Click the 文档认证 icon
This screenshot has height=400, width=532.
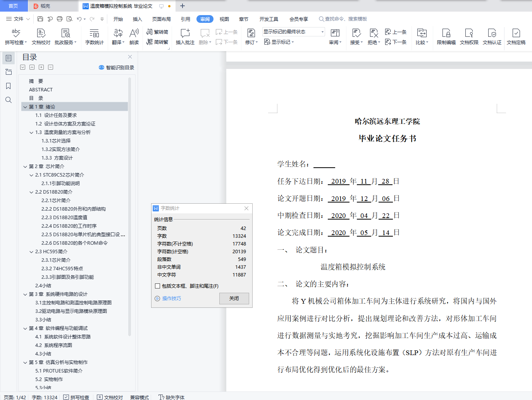click(x=492, y=37)
